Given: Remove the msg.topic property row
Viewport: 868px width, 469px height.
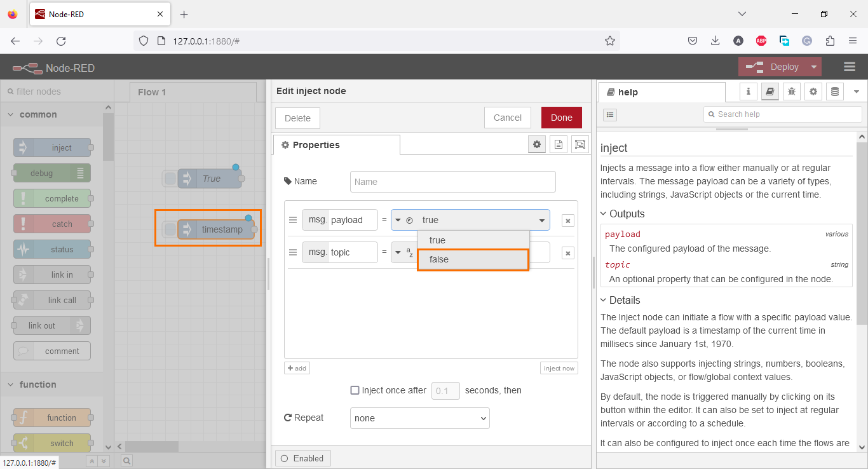Looking at the screenshot, I should coord(568,253).
